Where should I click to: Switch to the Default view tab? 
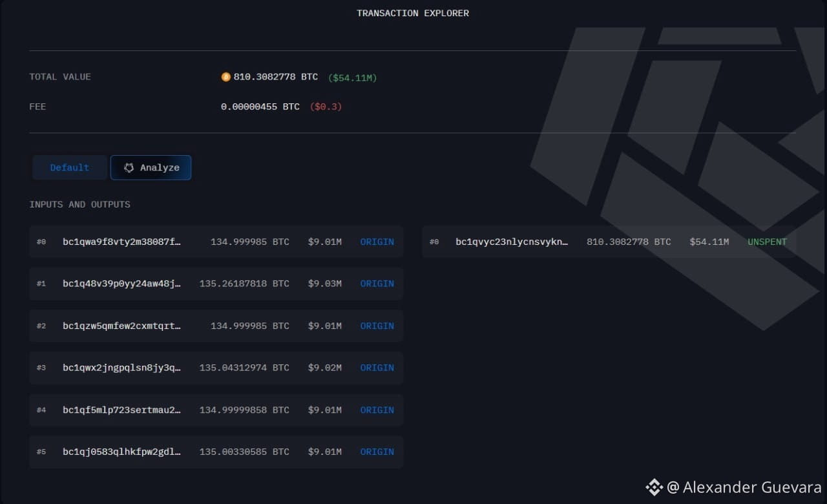point(70,167)
